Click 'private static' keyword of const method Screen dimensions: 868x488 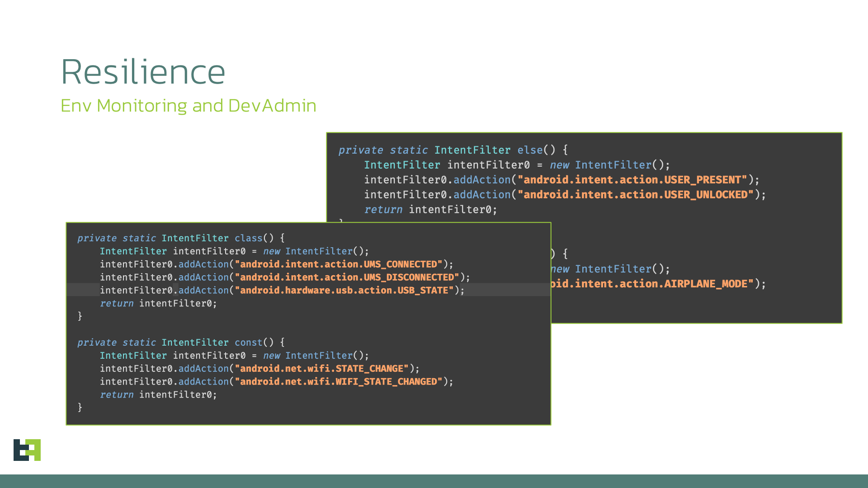pyautogui.click(x=116, y=343)
